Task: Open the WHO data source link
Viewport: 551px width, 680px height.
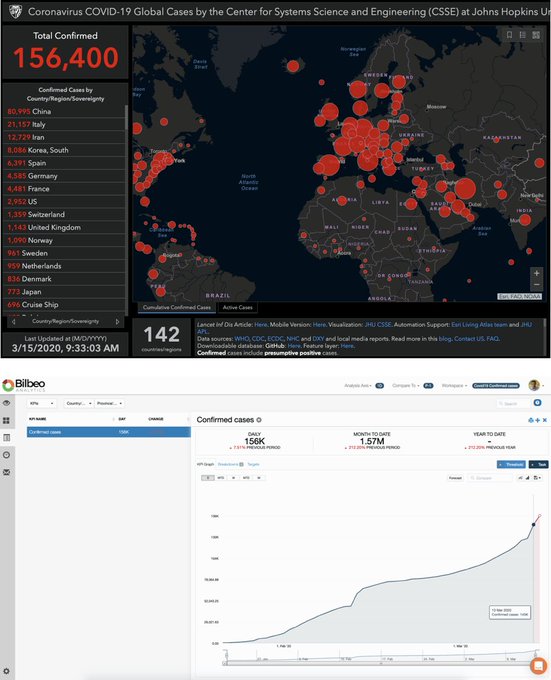Action: tap(241, 339)
